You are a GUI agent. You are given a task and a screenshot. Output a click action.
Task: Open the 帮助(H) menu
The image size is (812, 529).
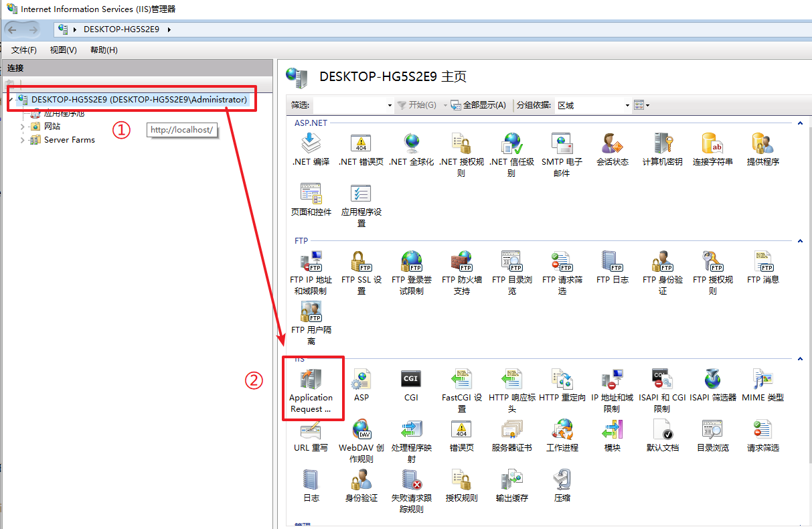(x=104, y=50)
